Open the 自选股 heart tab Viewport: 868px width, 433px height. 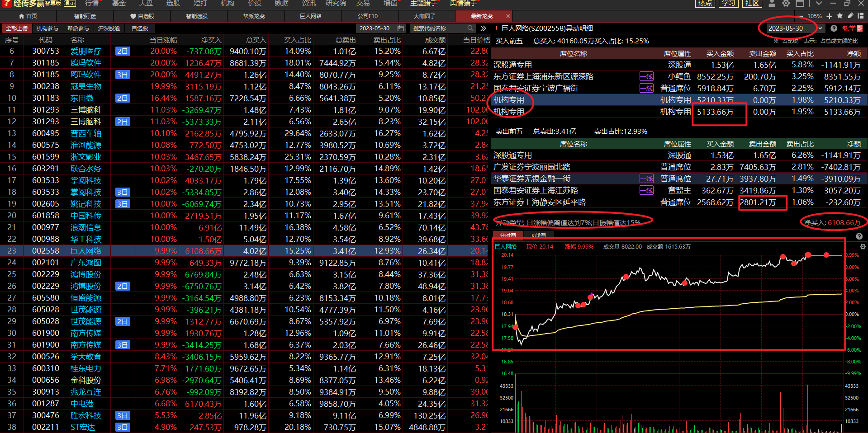(142, 16)
